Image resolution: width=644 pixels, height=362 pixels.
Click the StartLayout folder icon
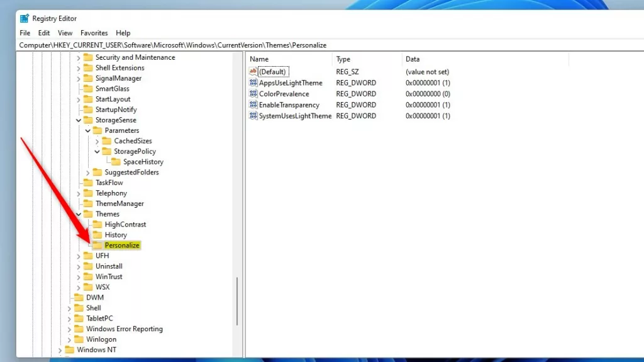(88, 99)
